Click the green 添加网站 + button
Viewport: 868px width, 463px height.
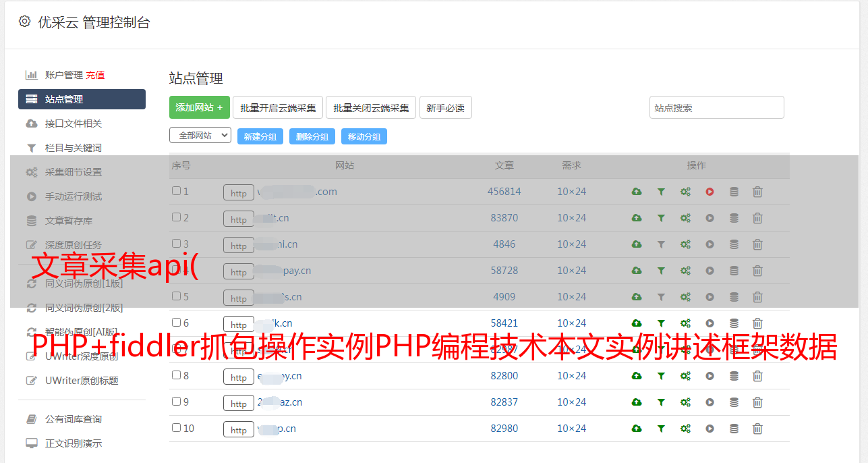click(x=200, y=107)
